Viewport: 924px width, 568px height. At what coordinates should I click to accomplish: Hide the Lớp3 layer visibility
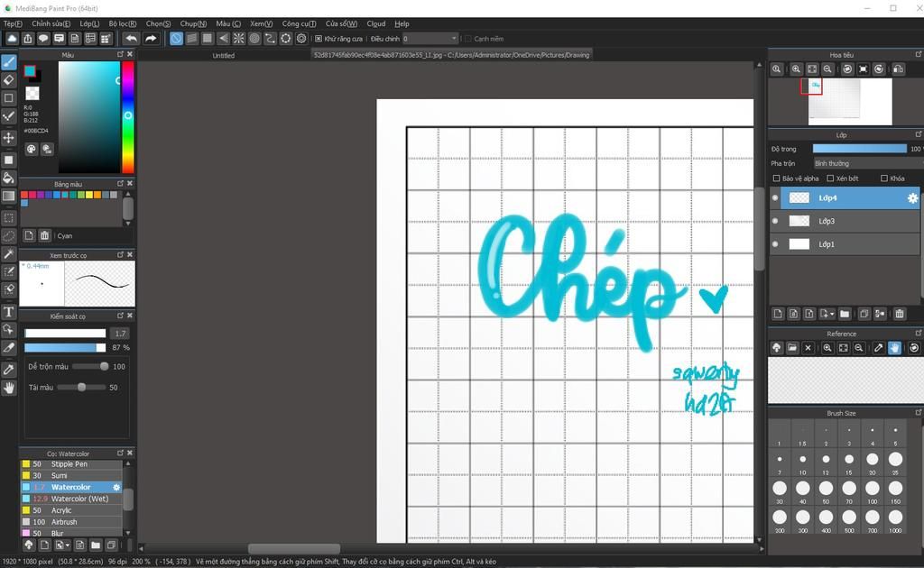[x=775, y=221]
